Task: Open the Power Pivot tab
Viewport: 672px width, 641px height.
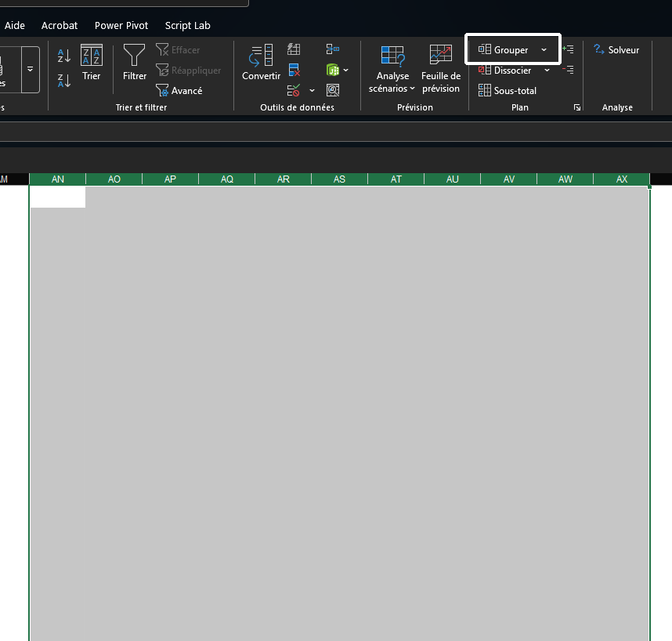Action: [x=121, y=26]
